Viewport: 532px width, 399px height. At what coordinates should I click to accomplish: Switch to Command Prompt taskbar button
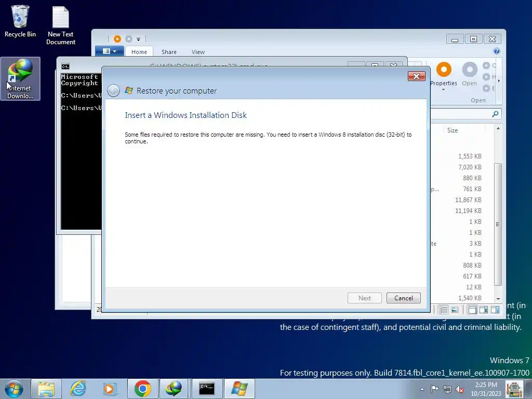point(207,389)
